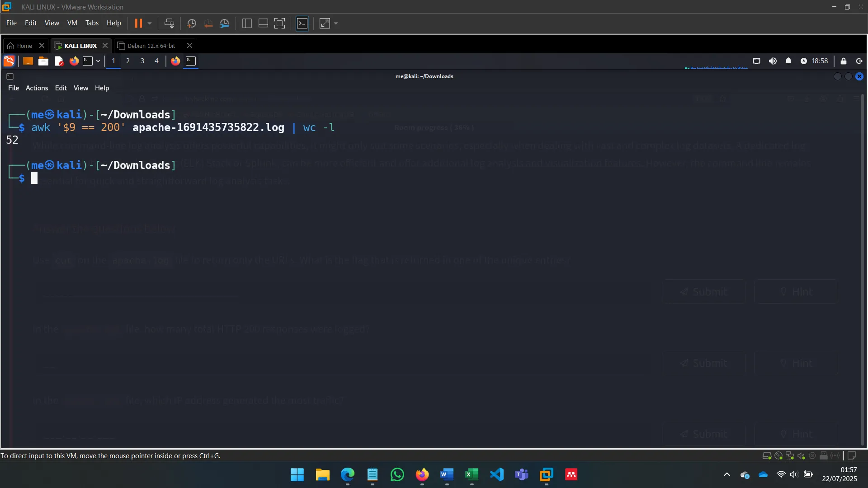Mute Kali system volume from the tray
Image resolution: width=868 pixels, height=488 pixels.
point(773,61)
